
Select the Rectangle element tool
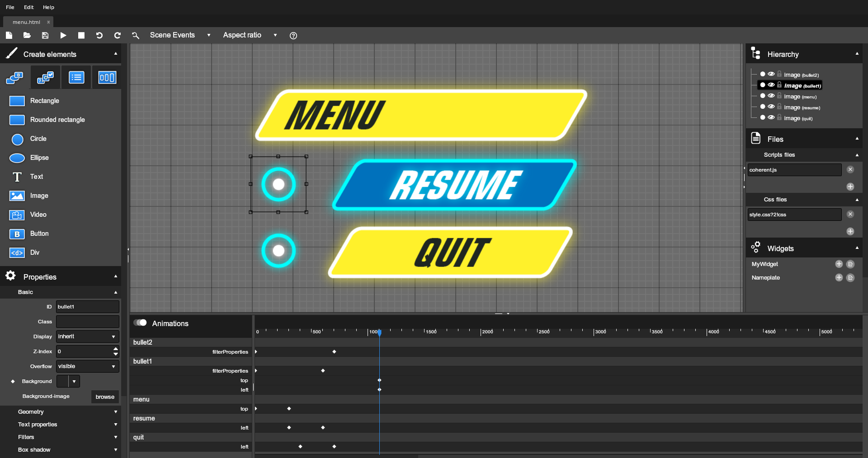click(x=44, y=101)
